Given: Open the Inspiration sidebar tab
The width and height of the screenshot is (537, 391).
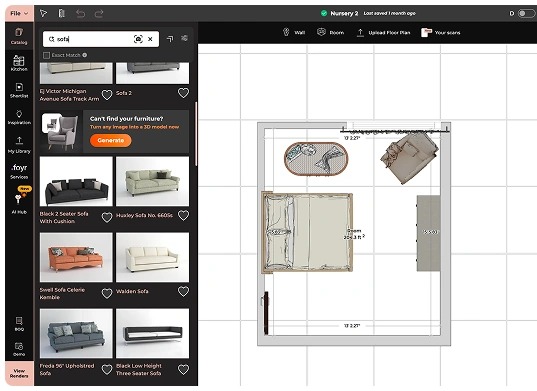Looking at the screenshot, I should click(19, 117).
